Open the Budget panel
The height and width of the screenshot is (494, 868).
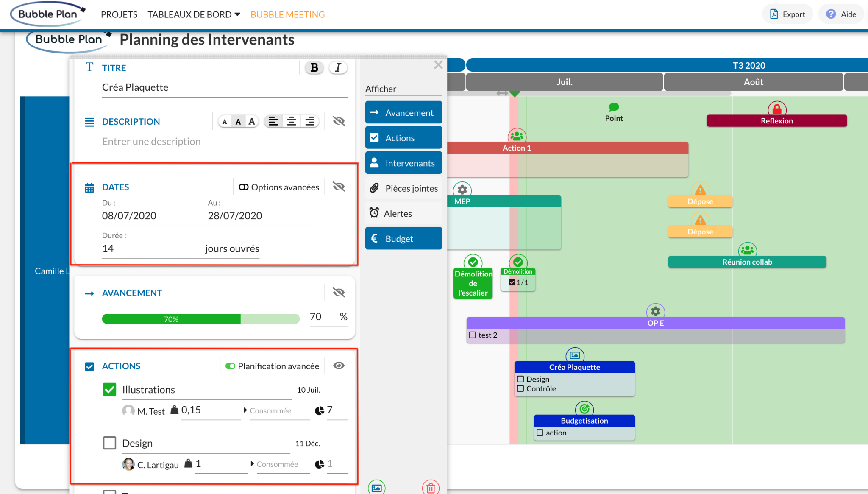(x=403, y=238)
